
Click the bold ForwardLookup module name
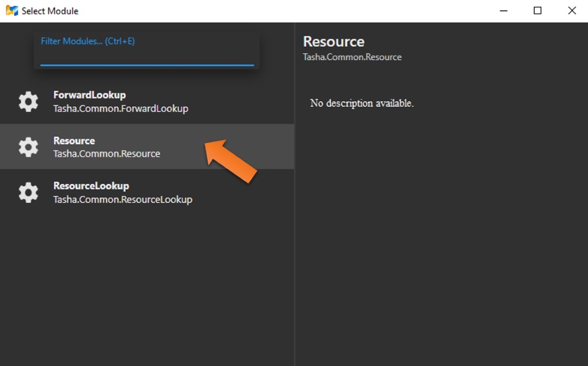89,95
